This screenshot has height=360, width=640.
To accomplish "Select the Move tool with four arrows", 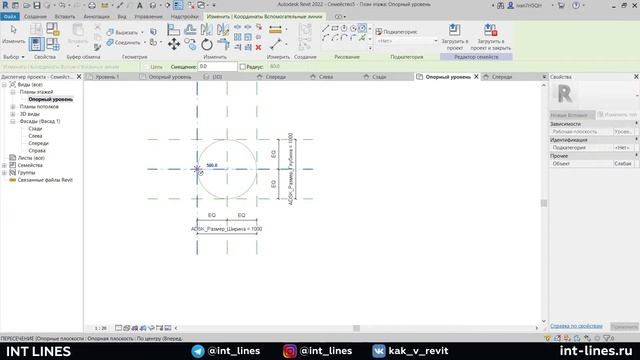I will (x=173, y=44).
